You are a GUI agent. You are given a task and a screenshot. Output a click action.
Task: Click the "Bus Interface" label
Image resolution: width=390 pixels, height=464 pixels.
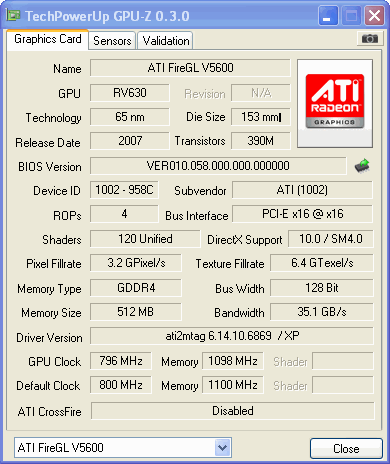pyautogui.click(x=197, y=216)
